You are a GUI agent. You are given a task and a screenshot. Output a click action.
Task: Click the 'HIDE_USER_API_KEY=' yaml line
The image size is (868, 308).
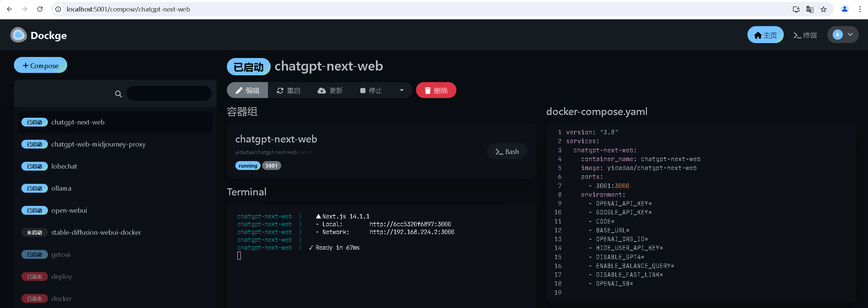click(626, 248)
